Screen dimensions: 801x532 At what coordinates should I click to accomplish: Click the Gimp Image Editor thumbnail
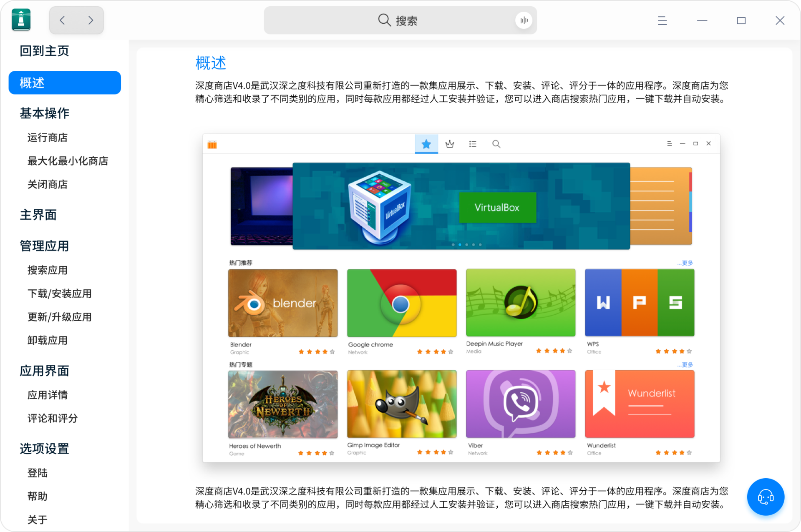coord(402,404)
